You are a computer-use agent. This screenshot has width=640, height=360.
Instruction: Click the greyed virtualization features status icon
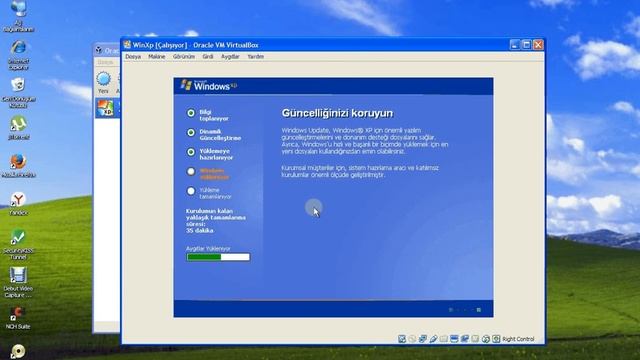(x=475, y=339)
